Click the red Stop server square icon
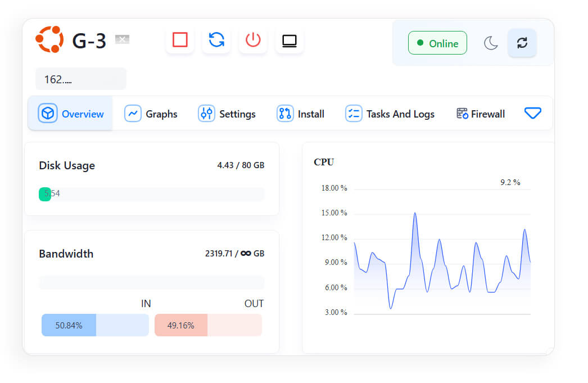This screenshot has height=383, width=588. (x=180, y=40)
